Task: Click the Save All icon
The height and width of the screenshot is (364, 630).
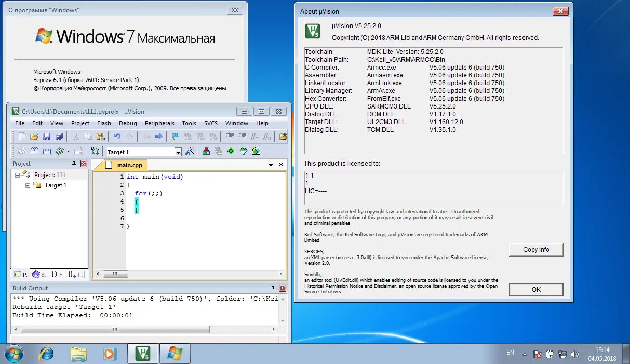Action: coord(59,137)
